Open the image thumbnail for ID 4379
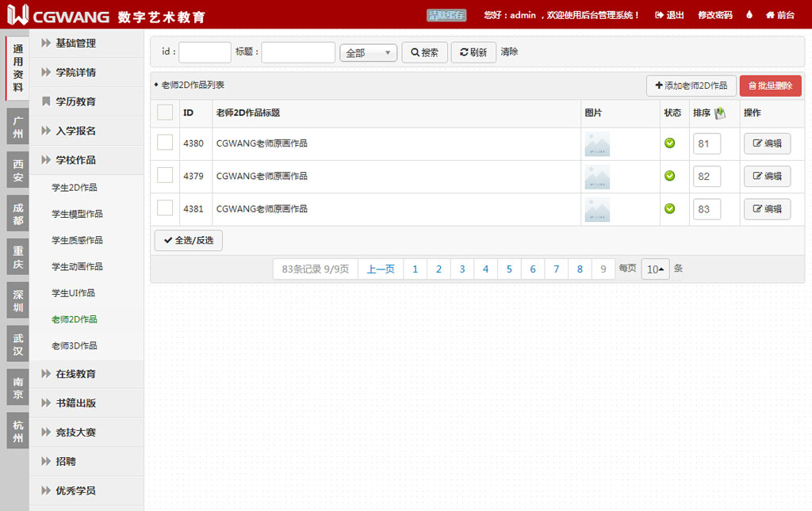The image size is (812, 511). pos(597,177)
